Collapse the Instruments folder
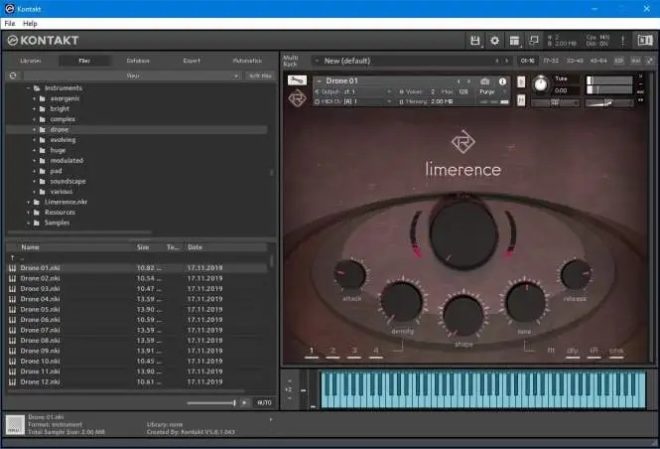 [29, 88]
